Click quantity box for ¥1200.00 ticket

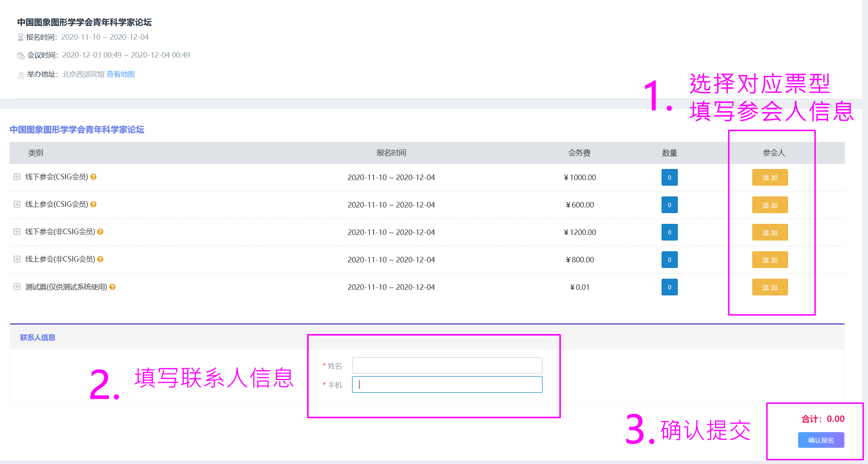coord(669,232)
